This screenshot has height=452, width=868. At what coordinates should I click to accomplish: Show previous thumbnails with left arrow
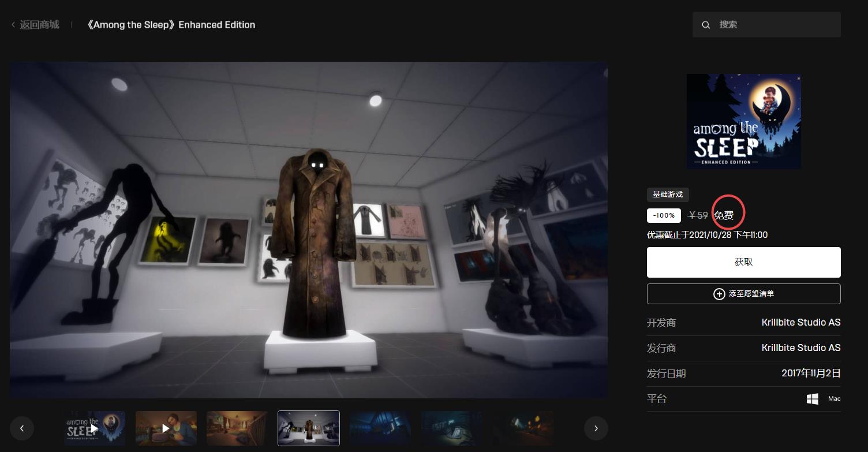(22, 428)
